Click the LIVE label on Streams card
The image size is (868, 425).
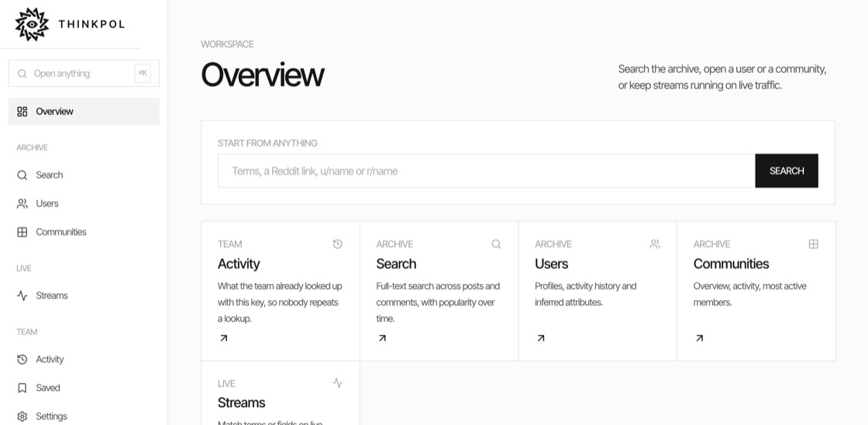226,383
